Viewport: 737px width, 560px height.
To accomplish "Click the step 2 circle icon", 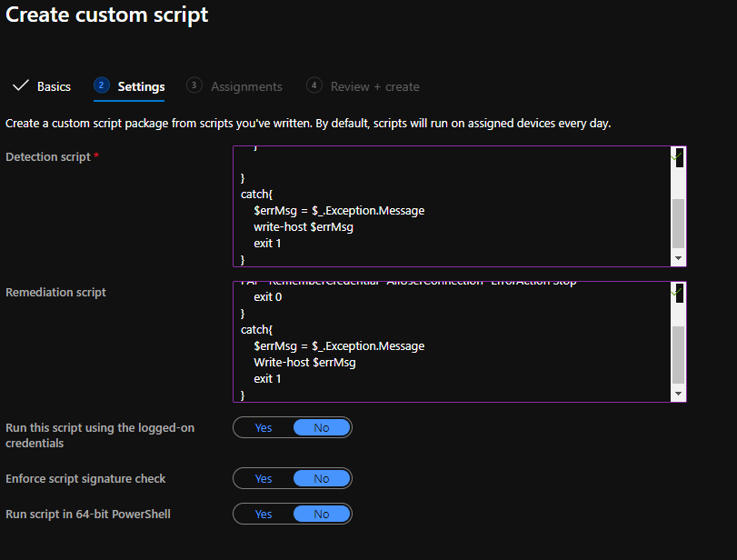I will pyautogui.click(x=102, y=85).
